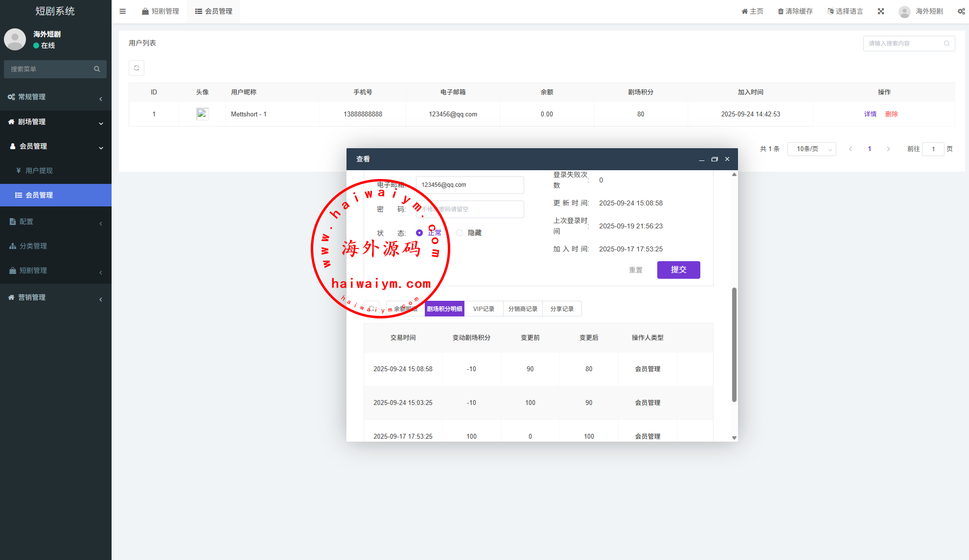Select the 隐藏 status radio button

[x=460, y=233]
